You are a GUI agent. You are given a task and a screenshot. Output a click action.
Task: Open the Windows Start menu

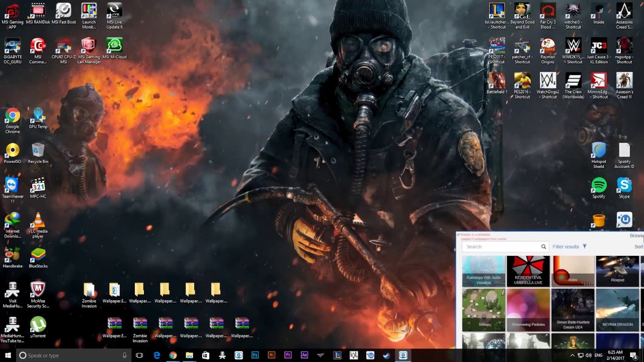pyautogui.click(x=8, y=355)
